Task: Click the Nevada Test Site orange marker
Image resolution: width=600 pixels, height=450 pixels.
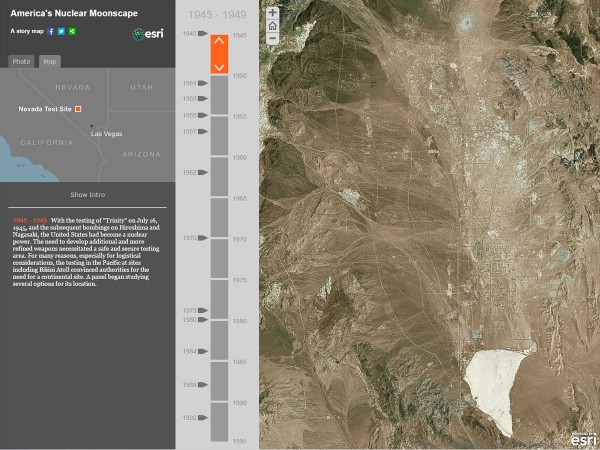Action: tap(79, 108)
